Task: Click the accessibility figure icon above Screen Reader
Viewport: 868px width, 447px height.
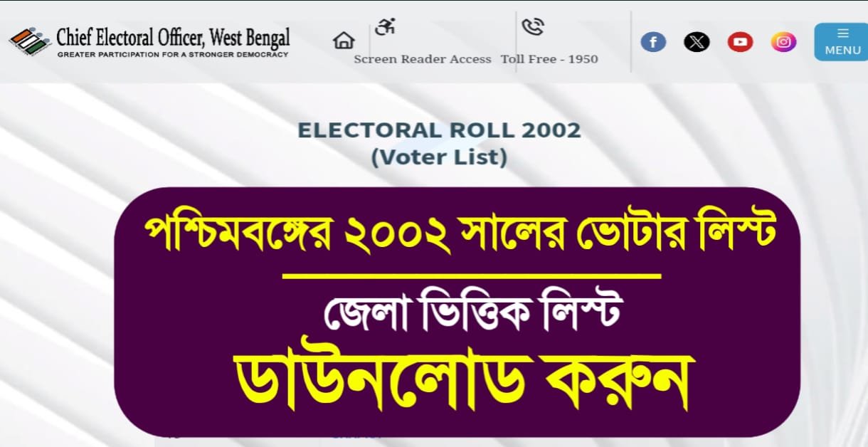Action: 385,27
